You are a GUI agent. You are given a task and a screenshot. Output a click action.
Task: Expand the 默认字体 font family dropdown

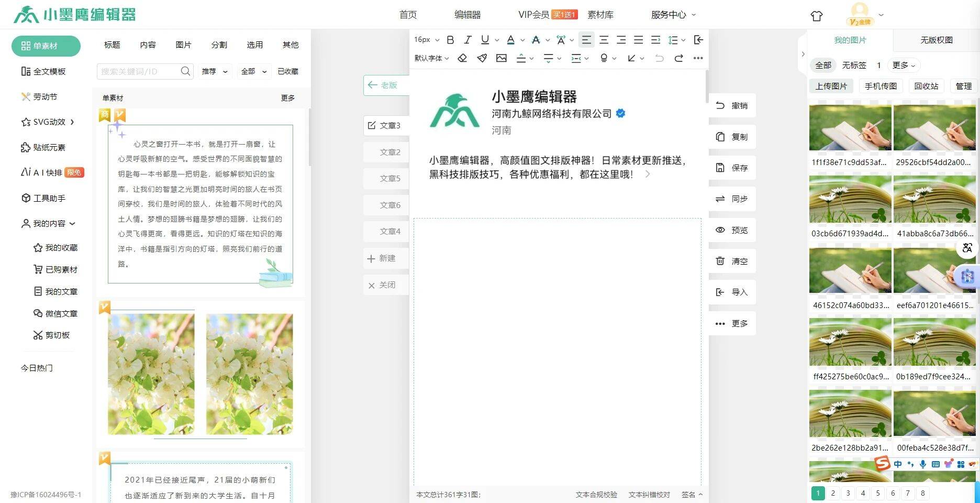tap(431, 58)
